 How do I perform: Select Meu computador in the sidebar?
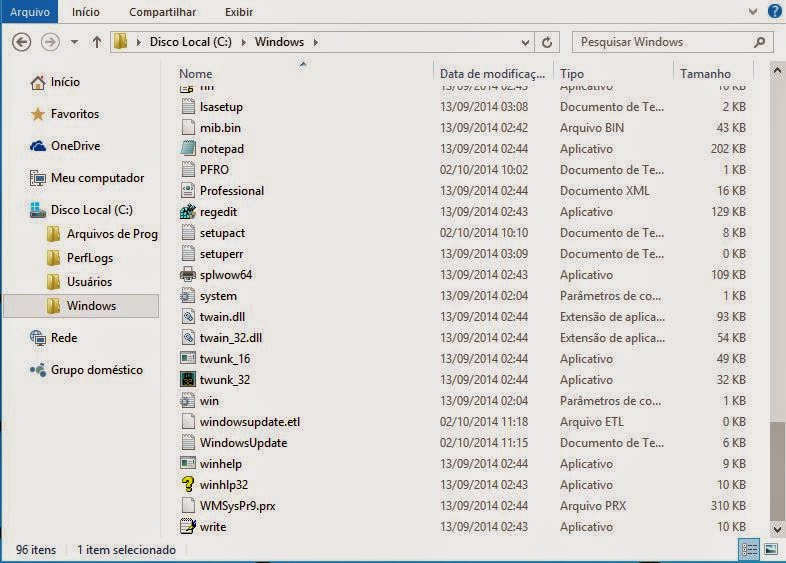(87, 178)
